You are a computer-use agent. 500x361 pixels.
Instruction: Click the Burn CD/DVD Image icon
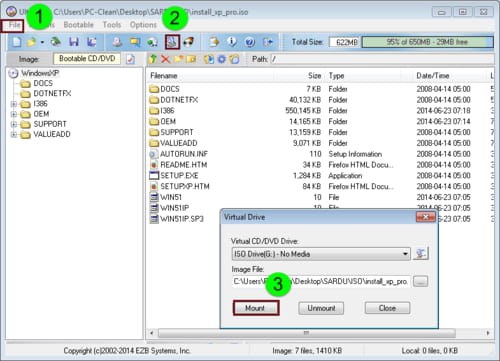pos(189,42)
